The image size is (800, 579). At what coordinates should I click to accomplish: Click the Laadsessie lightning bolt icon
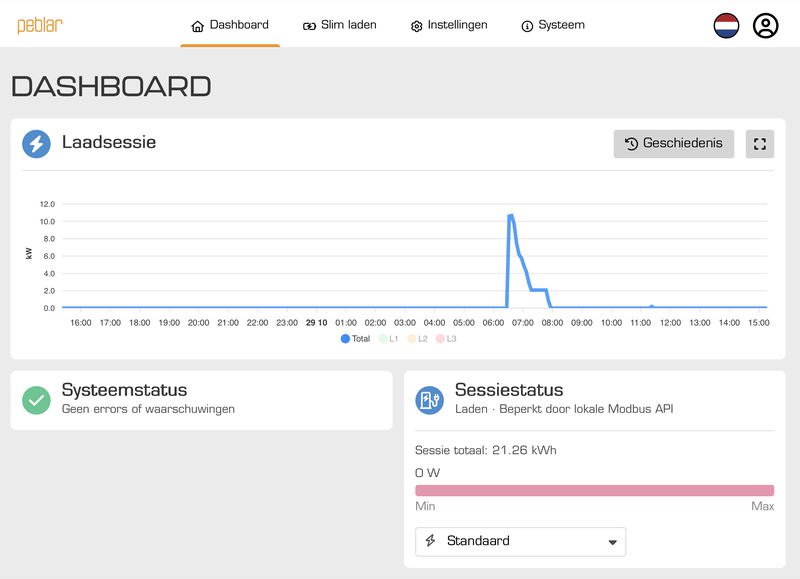[37, 144]
